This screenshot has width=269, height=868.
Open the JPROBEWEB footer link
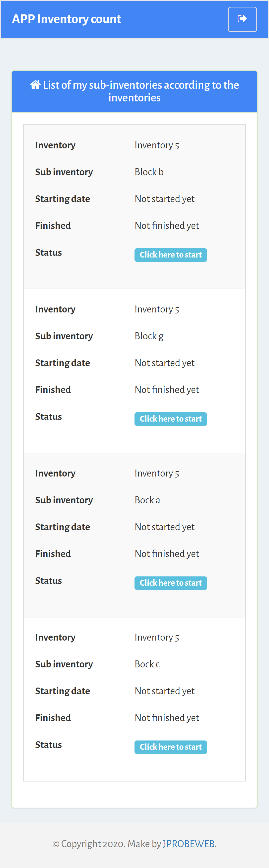pos(189,844)
